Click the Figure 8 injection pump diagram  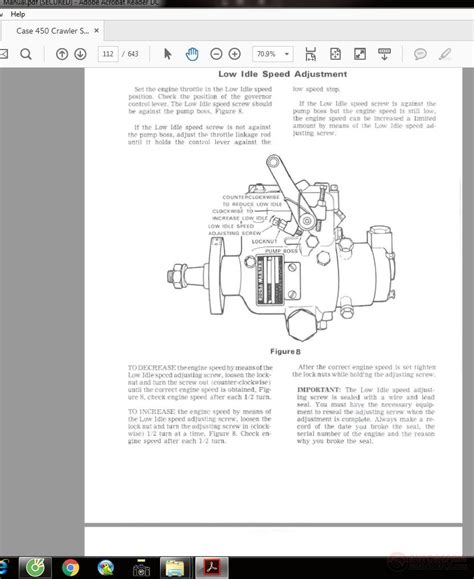click(281, 247)
